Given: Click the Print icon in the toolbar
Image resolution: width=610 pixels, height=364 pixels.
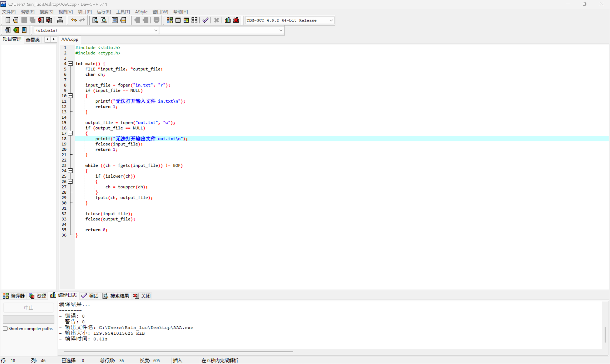Looking at the screenshot, I should [60, 20].
